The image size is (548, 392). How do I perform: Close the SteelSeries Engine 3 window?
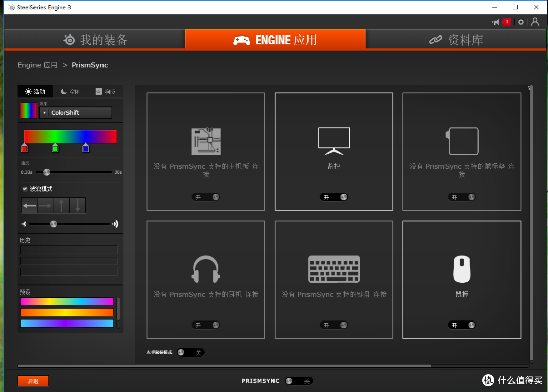(536, 7)
